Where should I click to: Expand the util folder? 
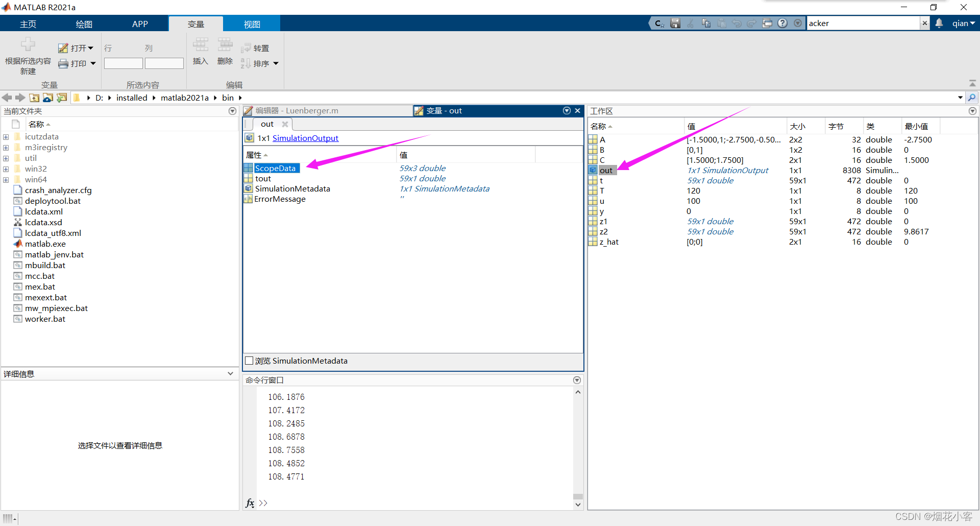pos(6,158)
